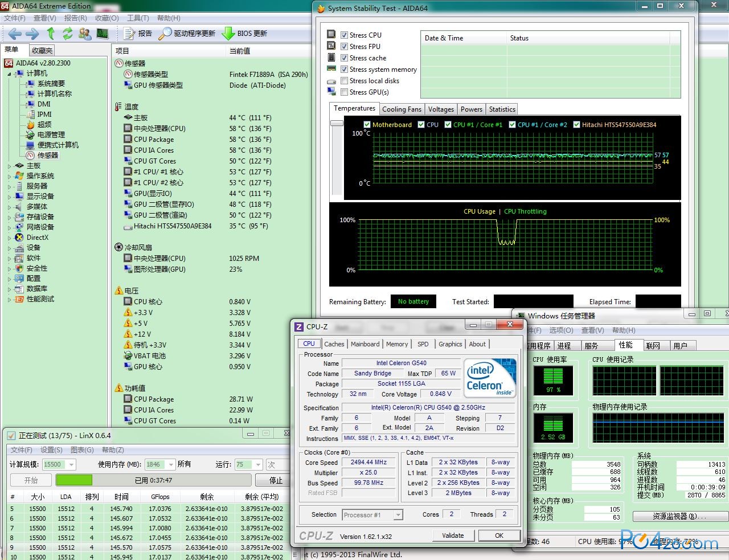Expand the 显示设备 tree node
729x560 pixels.
tap(10, 197)
